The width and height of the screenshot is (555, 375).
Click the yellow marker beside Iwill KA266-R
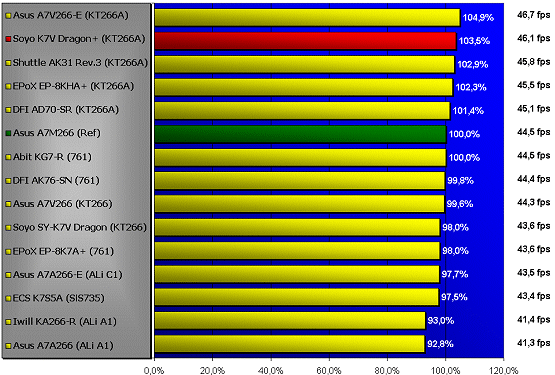(x=8, y=322)
